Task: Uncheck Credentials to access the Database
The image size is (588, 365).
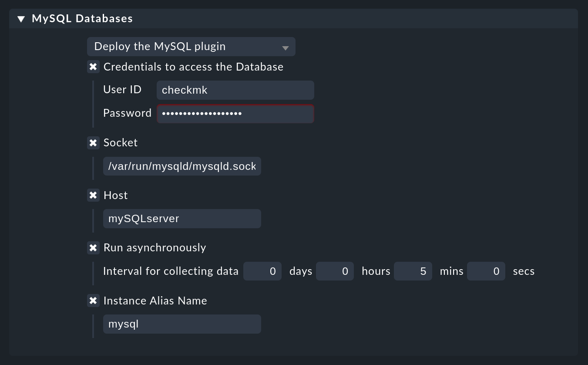Action: click(93, 67)
